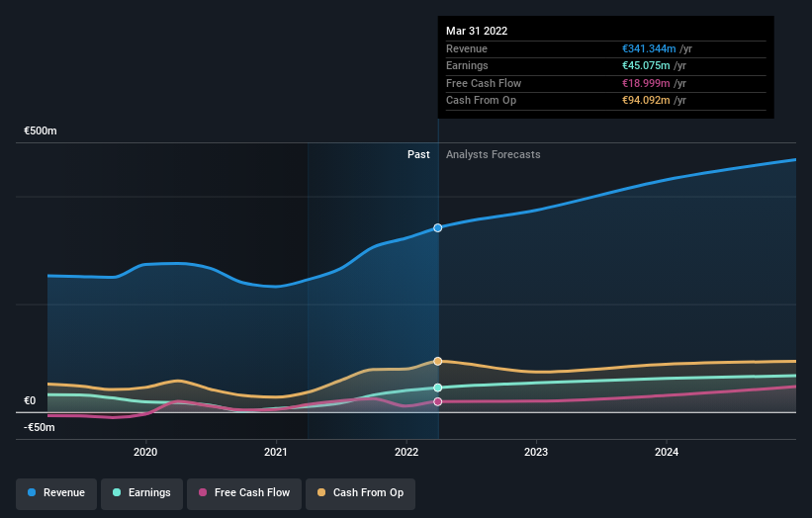Toggle the Cash From Op legend button
The height and width of the screenshot is (518, 812).
(360, 493)
